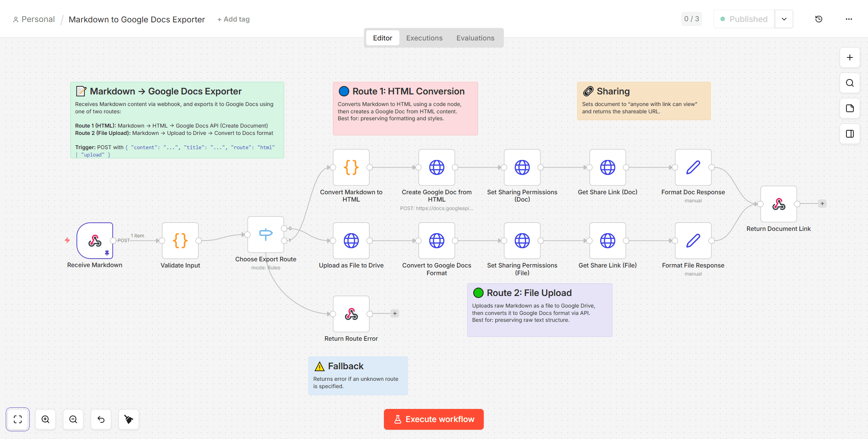Switch to the Executions tab
The image size is (868, 439).
click(x=424, y=38)
